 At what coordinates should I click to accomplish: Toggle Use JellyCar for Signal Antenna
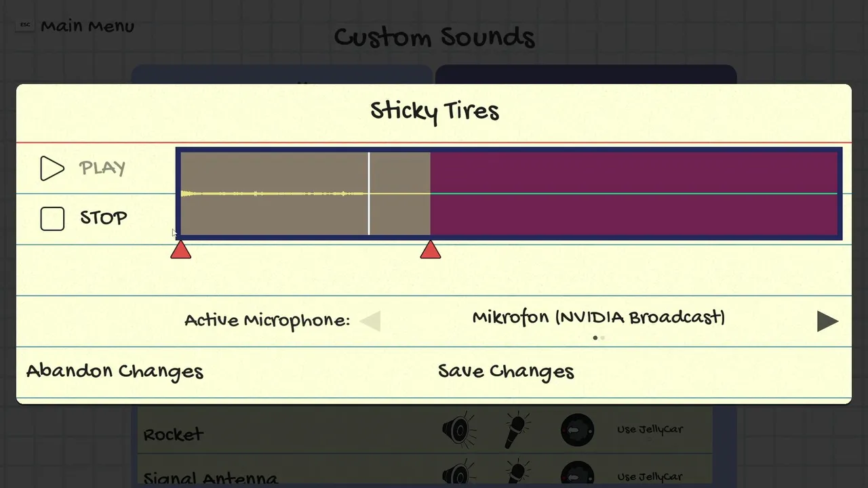click(x=650, y=476)
